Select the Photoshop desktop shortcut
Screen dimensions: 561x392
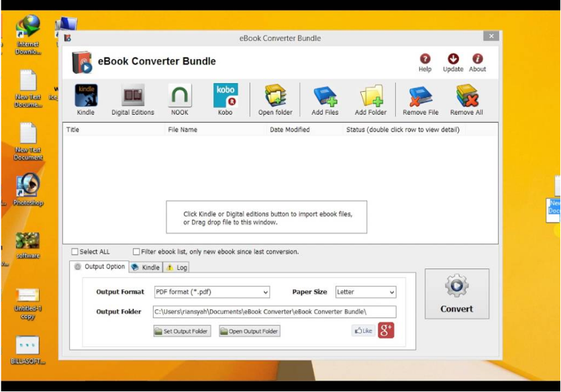(x=28, y=190)
